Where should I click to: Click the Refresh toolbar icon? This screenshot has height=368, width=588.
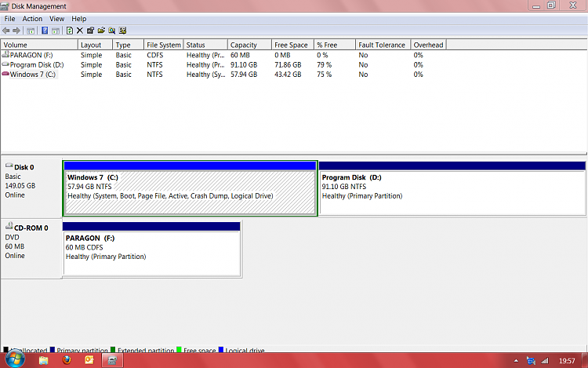pos(69,31)
